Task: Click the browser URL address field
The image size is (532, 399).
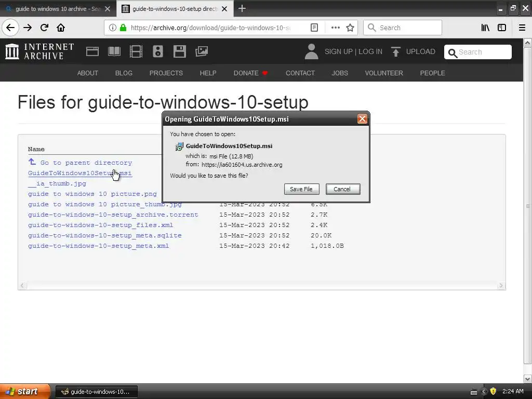Action: click(x=210, y=28)
